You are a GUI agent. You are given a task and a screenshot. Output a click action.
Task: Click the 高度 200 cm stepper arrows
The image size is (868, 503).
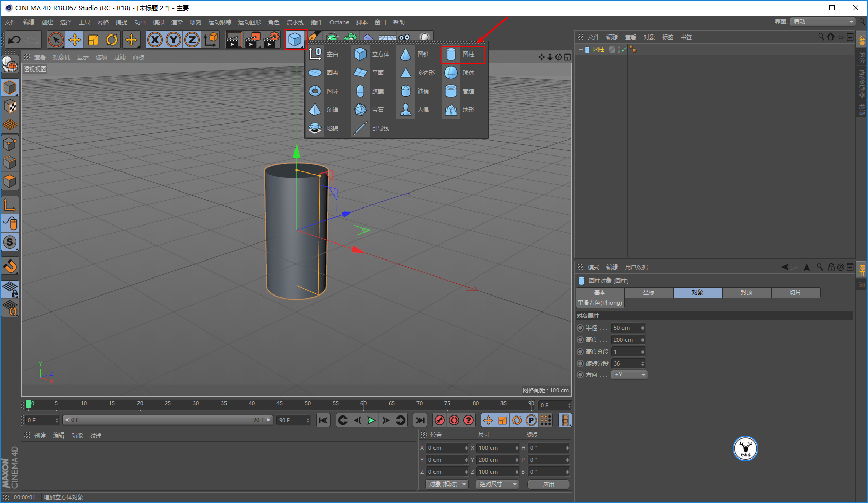[x=643, y=340]
